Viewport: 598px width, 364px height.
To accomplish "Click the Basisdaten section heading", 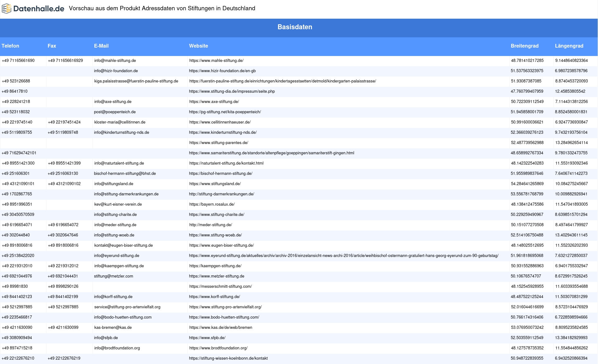I will pyautogui.click(x=295, y=27).
